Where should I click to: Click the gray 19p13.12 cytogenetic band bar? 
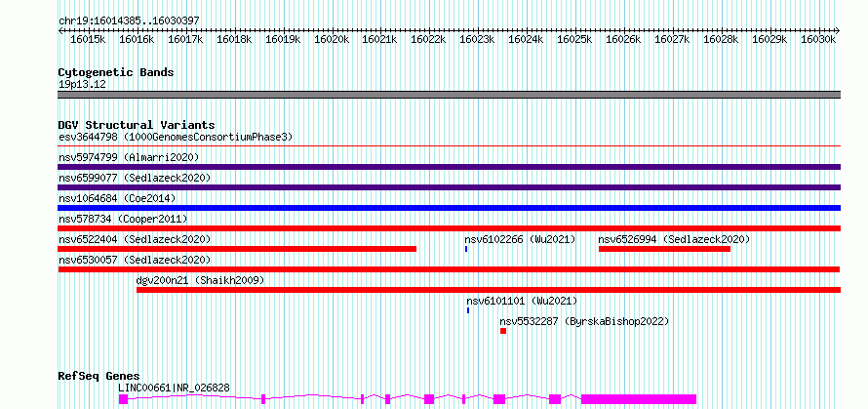449,95
